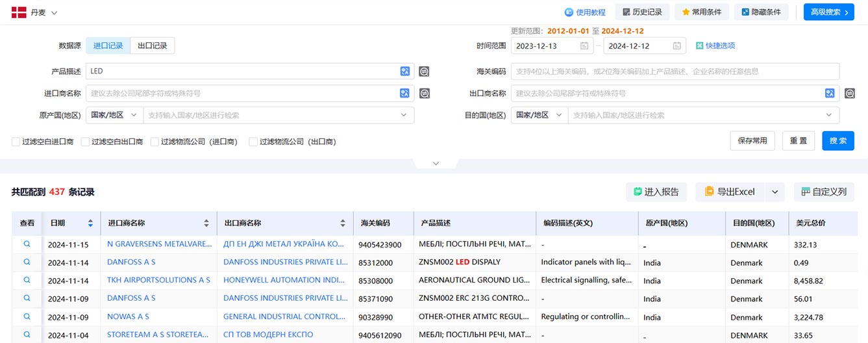Open the Denmark country selector dropdown
868x343 pixels.
34,12
